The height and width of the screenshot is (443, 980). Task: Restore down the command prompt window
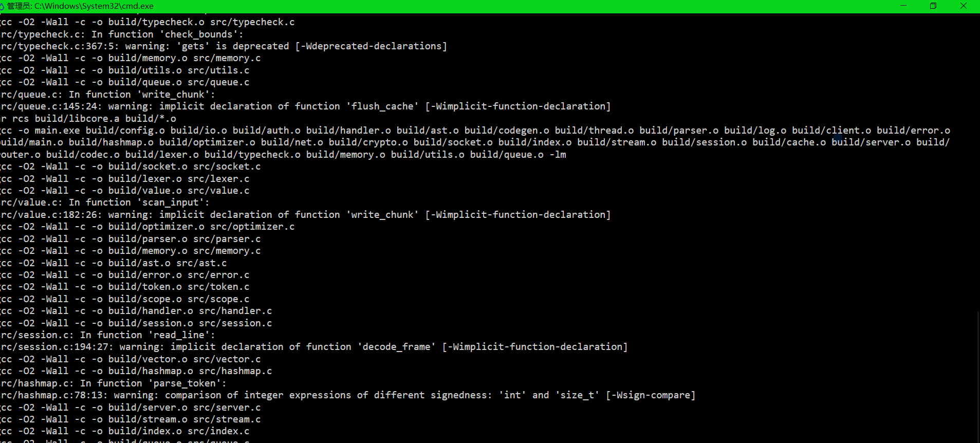(933, 6)
